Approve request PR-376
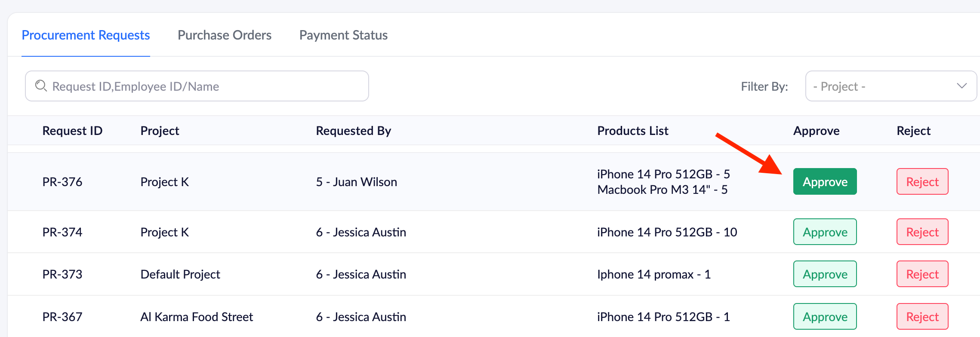 pyautogui.click(x=825, y=182)
